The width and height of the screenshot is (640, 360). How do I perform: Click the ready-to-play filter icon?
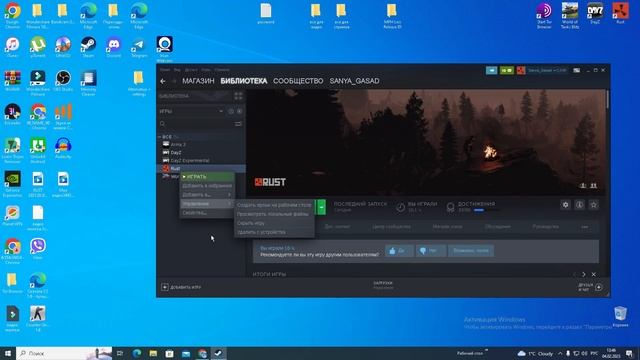(x=239, y=111)
